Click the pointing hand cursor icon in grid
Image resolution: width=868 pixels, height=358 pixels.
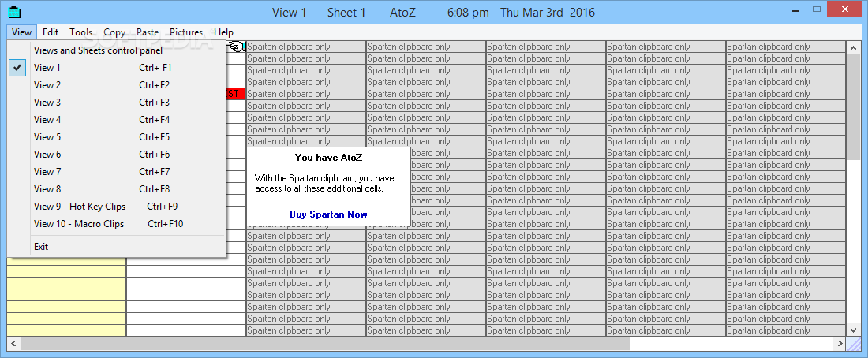tap(237, 47)
